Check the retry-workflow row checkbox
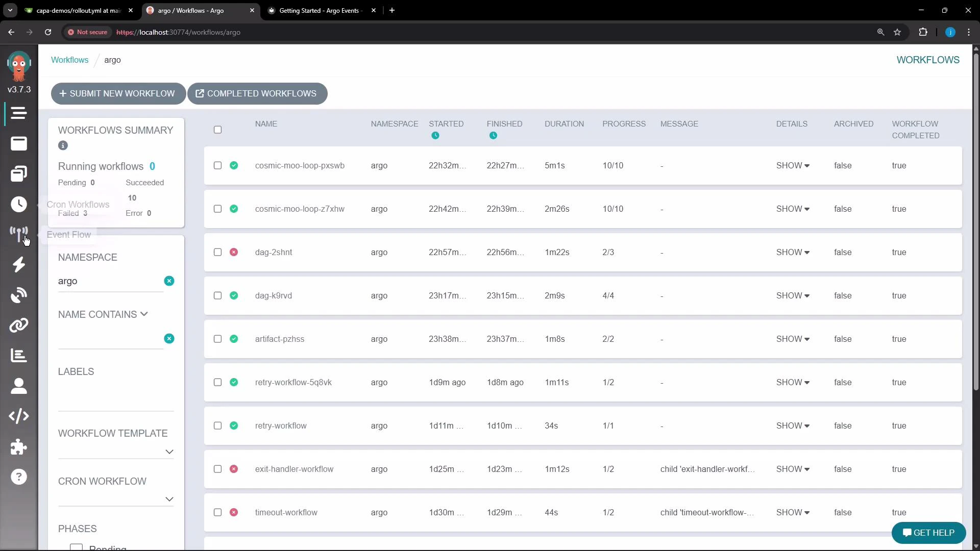Screen dimensions: 980x551 [x=217, y=425]
